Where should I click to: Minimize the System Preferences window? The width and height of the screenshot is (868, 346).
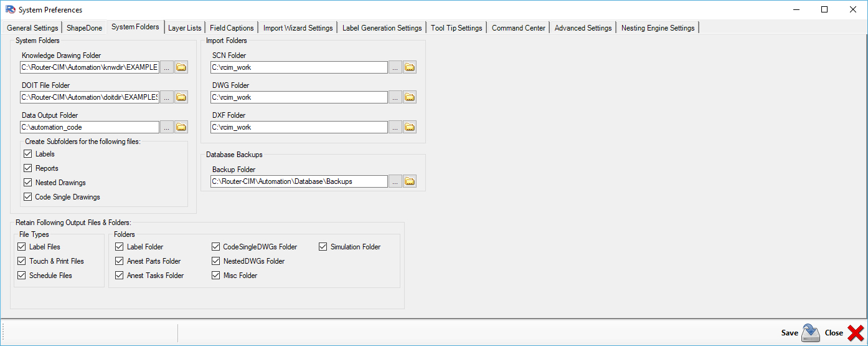pos(795,9)
